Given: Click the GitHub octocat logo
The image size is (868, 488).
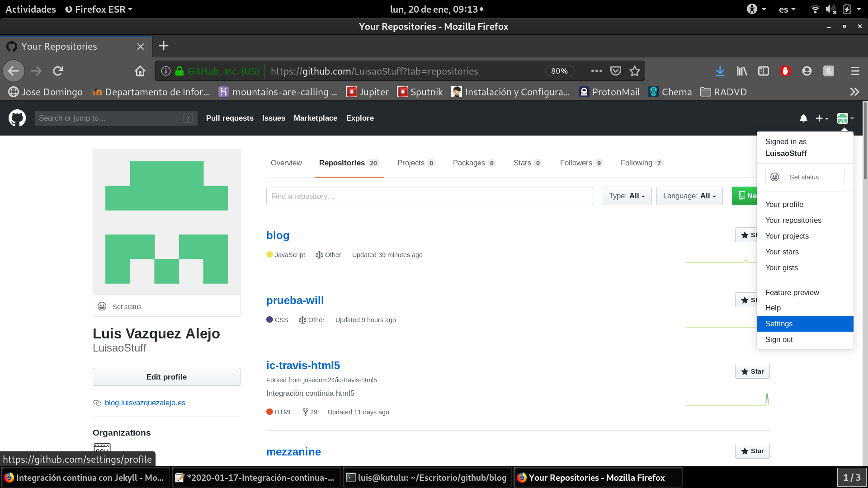Looking at the screenshot, I should coord(17,118).
